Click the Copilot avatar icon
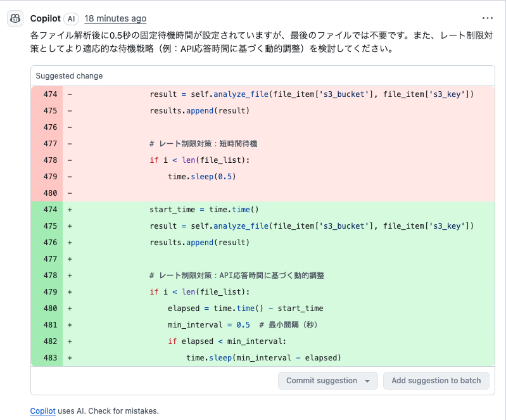This screenshot has width=506, height=420. tap(15, 18)
